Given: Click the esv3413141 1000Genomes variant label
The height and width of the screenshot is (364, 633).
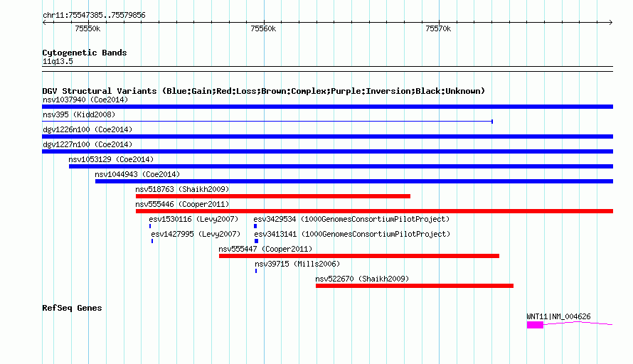Looking at the screenshot, I should click(x=352, y=234).
